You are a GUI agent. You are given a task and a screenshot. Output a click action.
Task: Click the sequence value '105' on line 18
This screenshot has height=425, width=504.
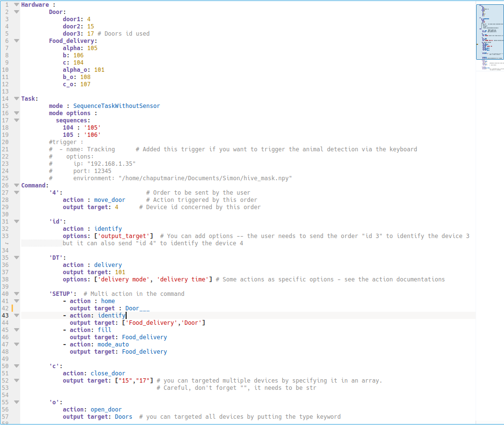(x=92, y=128)
